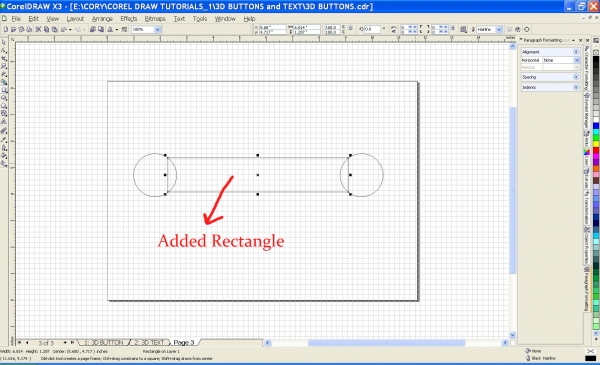
Task: Expand the Undo history dropdown arrow
Action: click(x=70, y=29)
